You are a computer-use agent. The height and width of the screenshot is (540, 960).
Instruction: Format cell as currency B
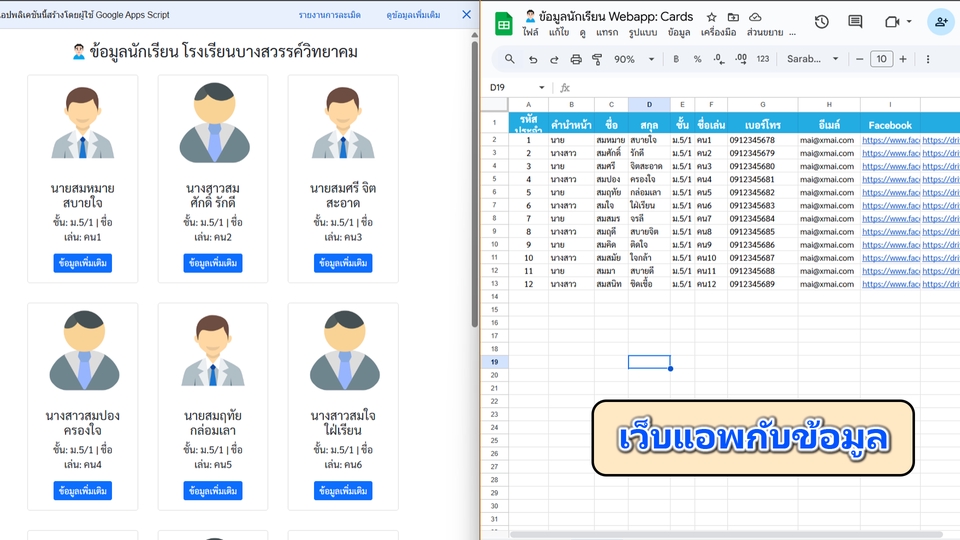(x=676, y=59)
